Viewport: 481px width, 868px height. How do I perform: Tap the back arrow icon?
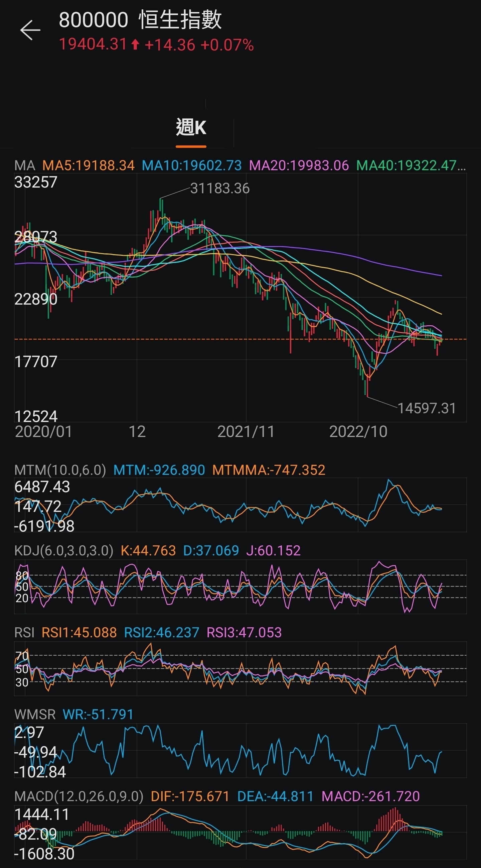[x=30, y=30]
